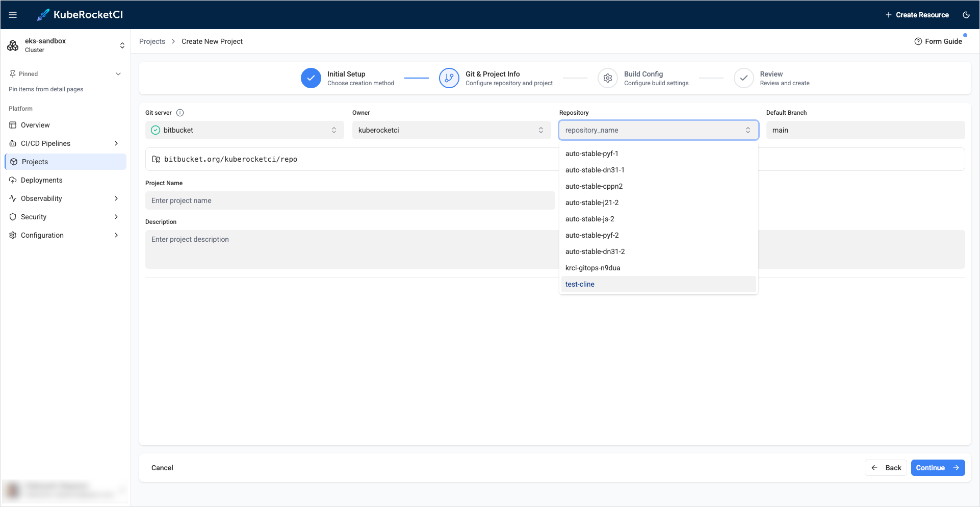Viewport: 980px width, 507px height.
Task: Open Deployments in the sidebar
Action: [x=65, y=180]
